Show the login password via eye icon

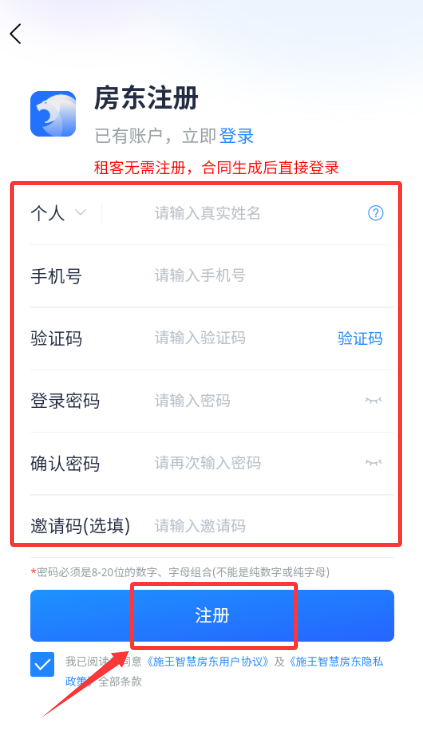tap(374, 400)
